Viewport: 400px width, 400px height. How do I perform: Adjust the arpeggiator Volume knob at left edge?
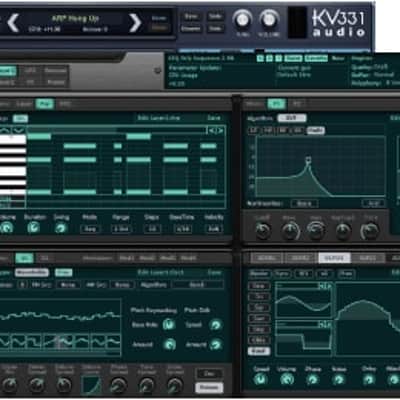click(x=6, y=228)
